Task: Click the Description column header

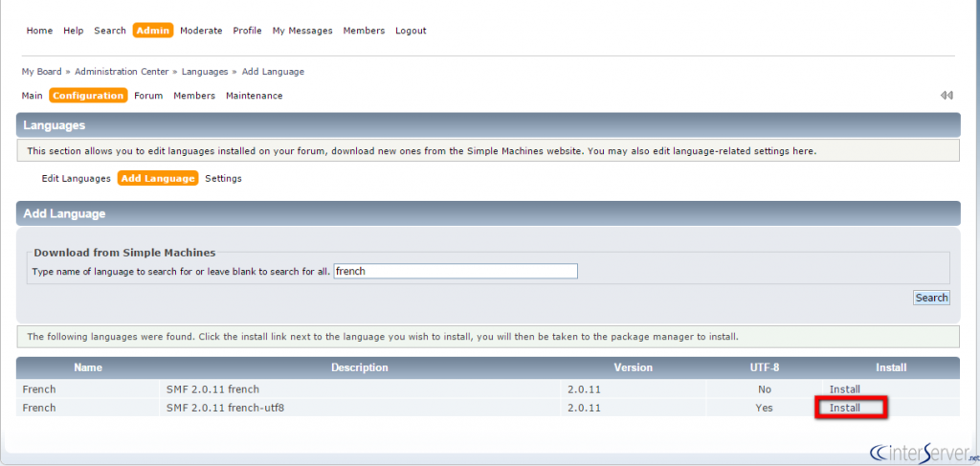Action: pyautogui.click(x=360, y=368)
